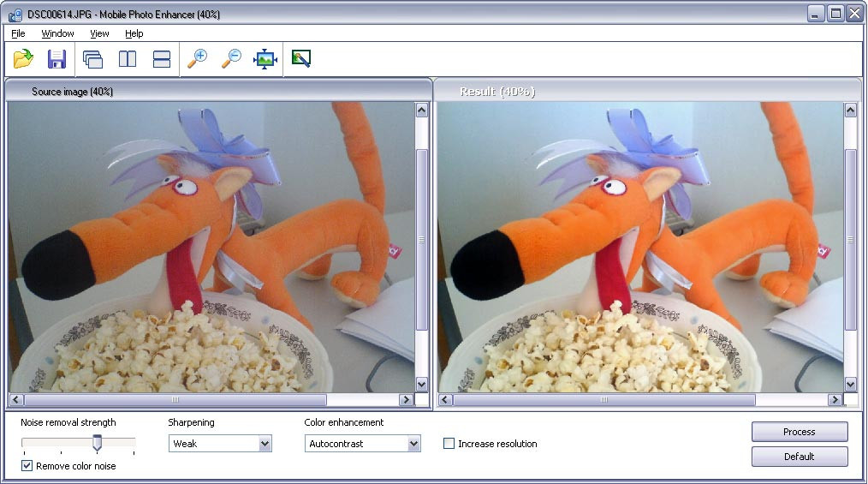Click the source image vertical scrollbar up arrow
The height and width of the screenshot is (484, 868).
click(422, 110)
